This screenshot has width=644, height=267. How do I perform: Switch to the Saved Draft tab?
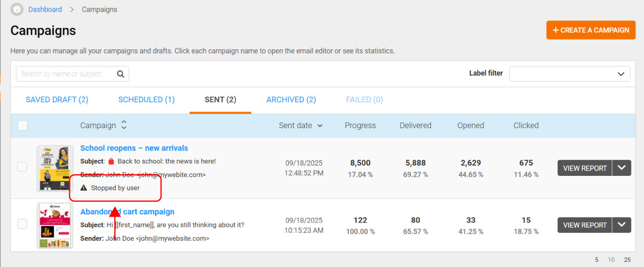coord(57,100)
